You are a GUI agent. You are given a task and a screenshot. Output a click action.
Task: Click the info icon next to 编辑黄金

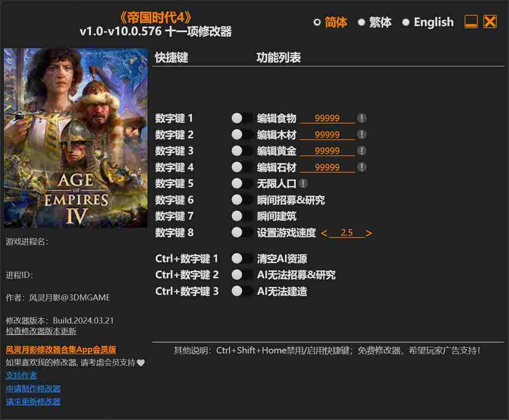pyautogui.click(x=362, y=151)
